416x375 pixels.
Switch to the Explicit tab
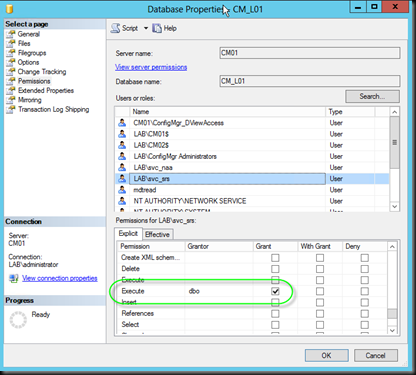click(x=128, y=234)
